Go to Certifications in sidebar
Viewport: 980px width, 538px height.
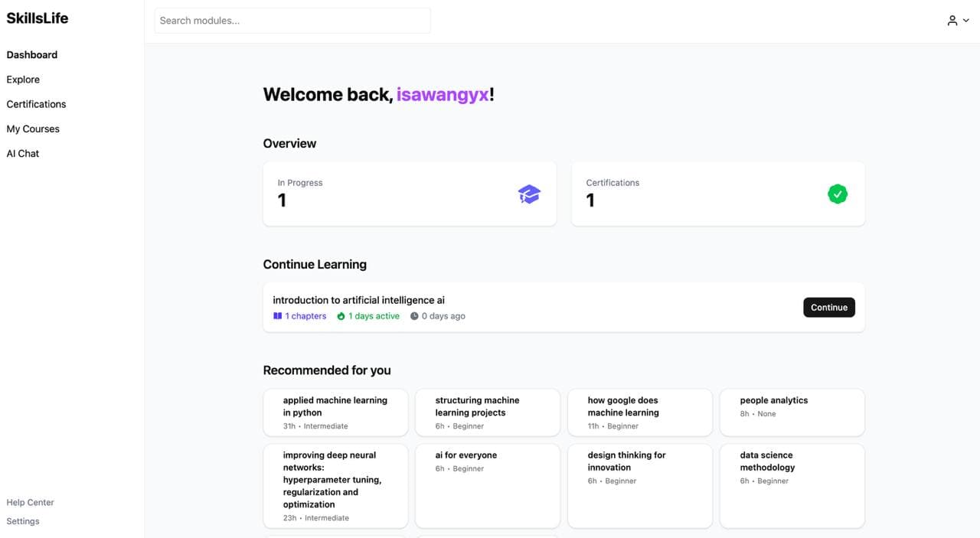coord(36,104)
